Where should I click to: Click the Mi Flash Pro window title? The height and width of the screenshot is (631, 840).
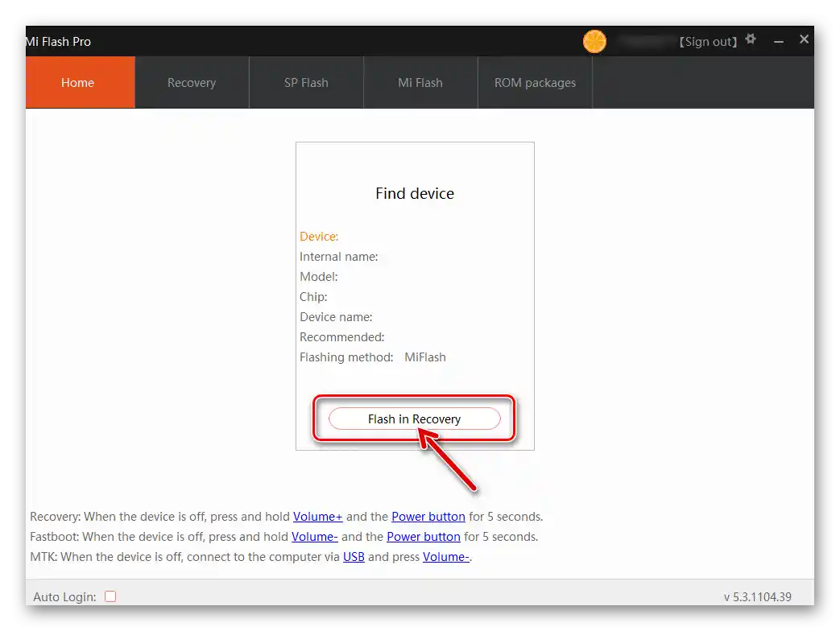click(x=59, y=42)
